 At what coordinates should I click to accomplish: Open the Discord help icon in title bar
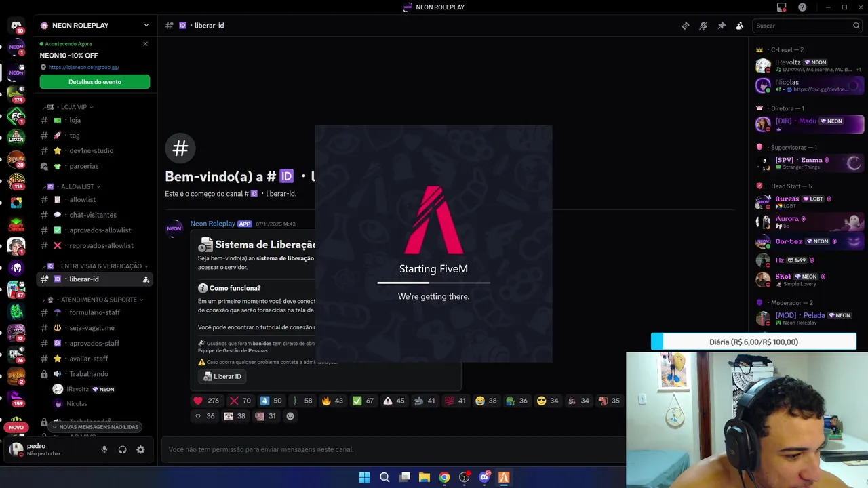pos(802,7)
